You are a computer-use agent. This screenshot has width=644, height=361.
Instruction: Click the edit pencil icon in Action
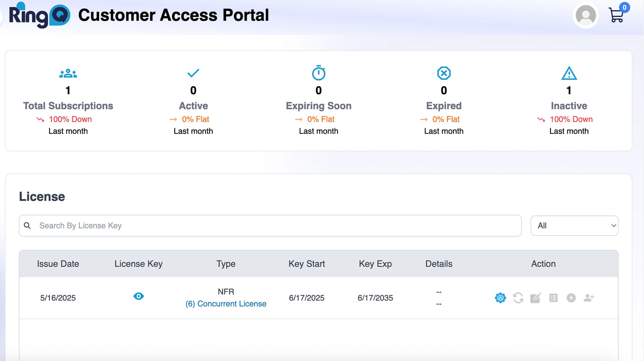coord(535,298)
